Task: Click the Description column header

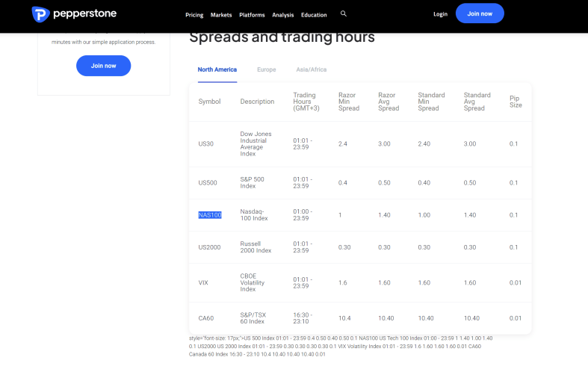Action: tap(257, 102)
